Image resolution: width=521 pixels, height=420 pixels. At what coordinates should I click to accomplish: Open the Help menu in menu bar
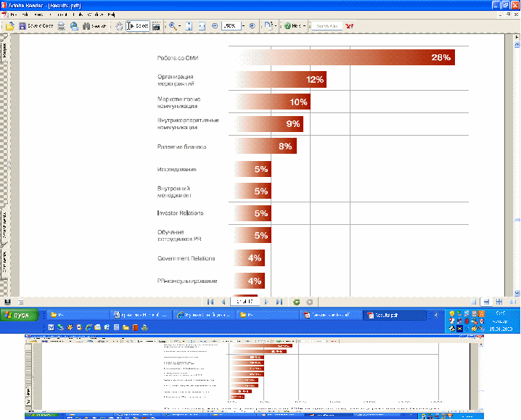111,15
